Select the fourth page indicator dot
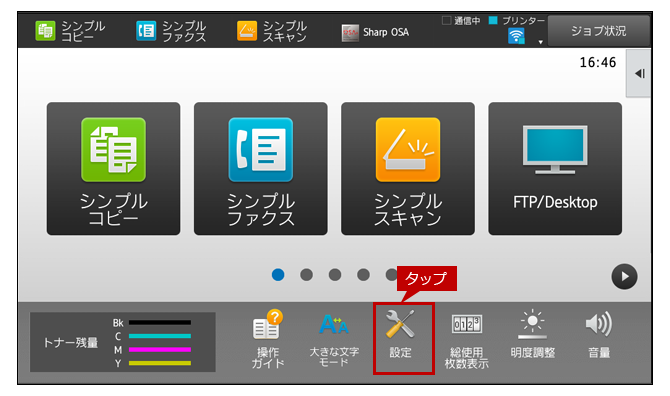The image size is (670, 396). pos(363,274)
